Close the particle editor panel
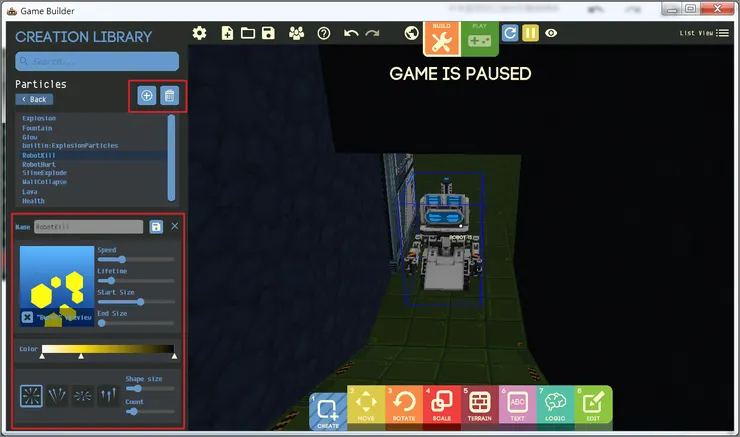Image resolution: width=740 pixels, height=437 pixels. [175, 226]
